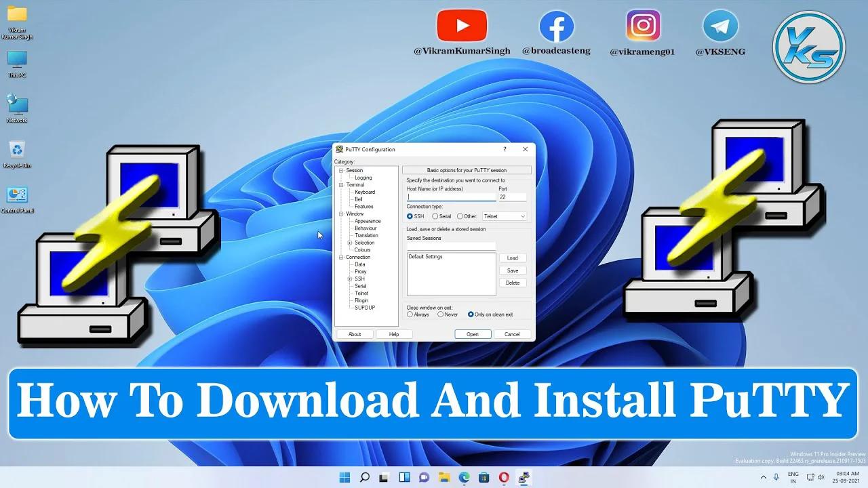Image resolution: width=868 pixels, height=488 pixels.
Task: Open Appearance category in tree
Action: (368, 221)
